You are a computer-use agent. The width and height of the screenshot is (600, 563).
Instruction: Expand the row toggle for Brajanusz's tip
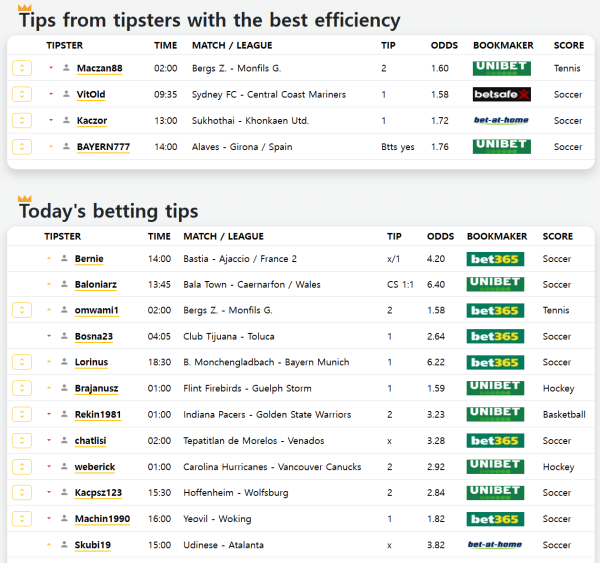tap(21, 388)
